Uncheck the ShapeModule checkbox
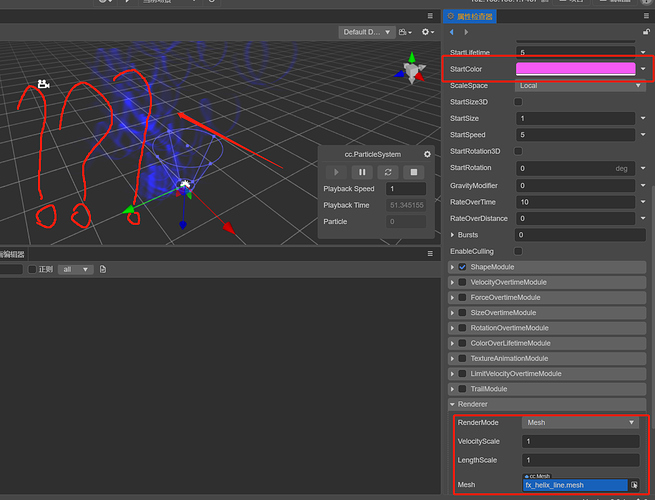Image resolution: width=655 pixels, height=500 pixels. 463,267
